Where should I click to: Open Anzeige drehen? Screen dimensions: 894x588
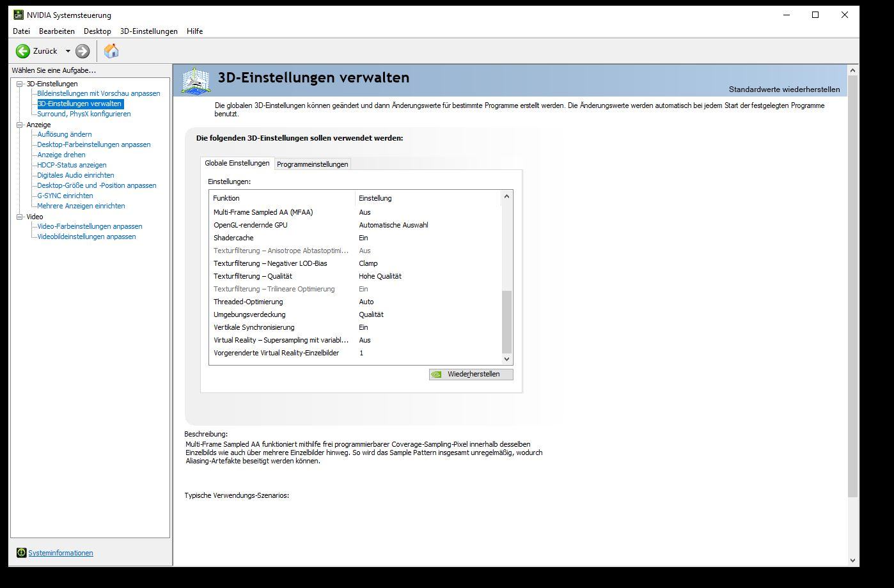[61, 155]
